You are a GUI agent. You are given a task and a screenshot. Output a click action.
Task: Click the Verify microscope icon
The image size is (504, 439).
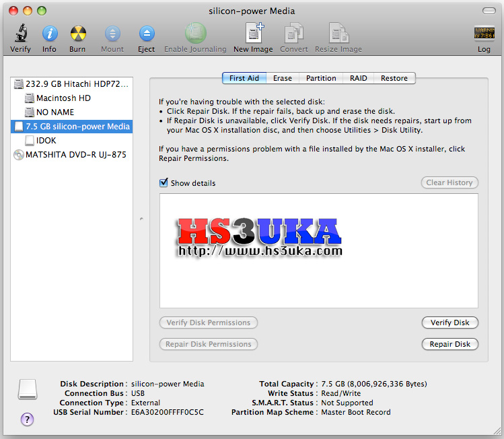[21, 33]
